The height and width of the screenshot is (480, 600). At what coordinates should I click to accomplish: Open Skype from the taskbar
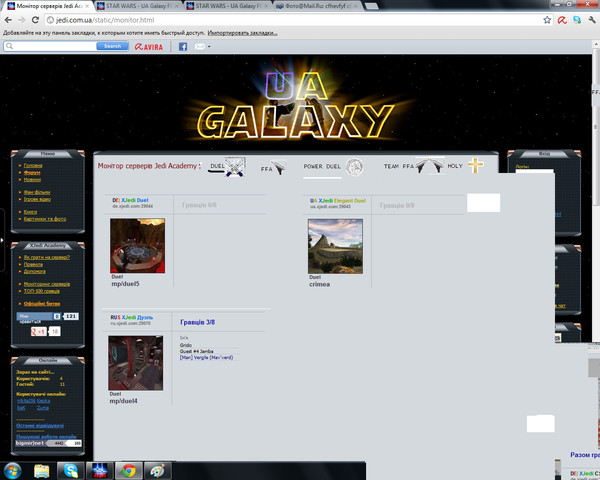(x=71, y=471)
